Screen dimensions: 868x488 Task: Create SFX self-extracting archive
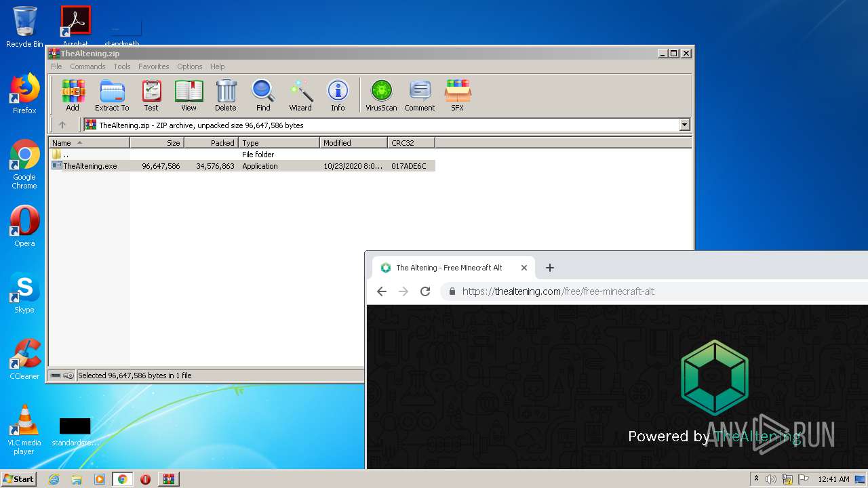point(458,95)
